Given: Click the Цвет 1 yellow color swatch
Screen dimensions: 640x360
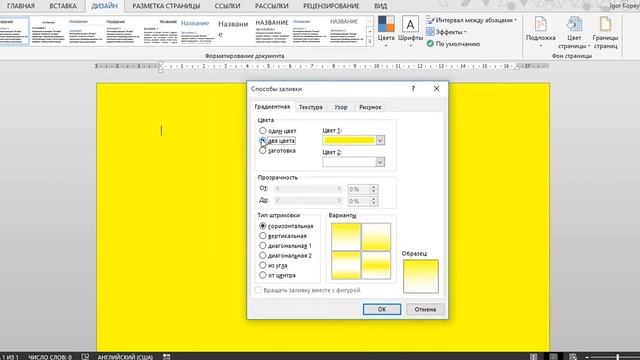Looking at the screenshot, I should (x=349, y=140).
